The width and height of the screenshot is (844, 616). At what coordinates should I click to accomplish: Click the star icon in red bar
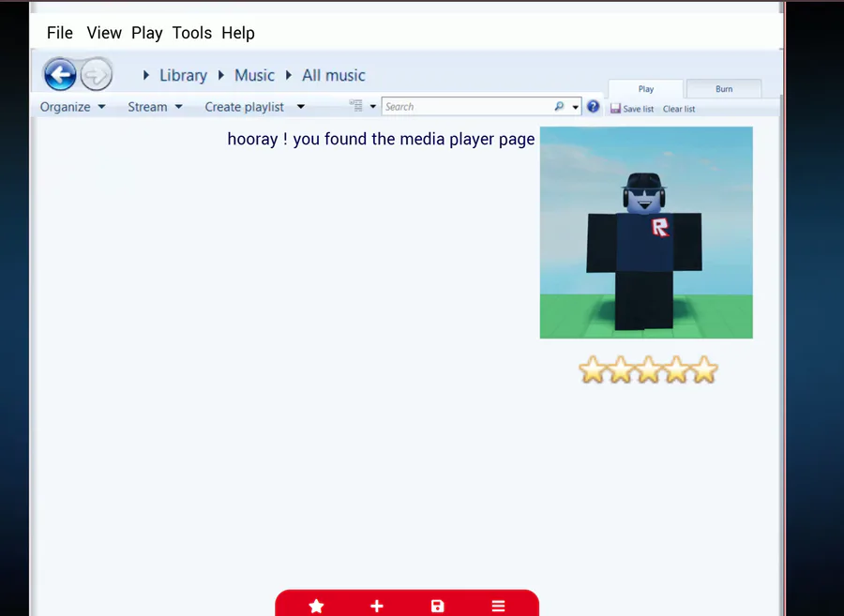coord(317,607)
